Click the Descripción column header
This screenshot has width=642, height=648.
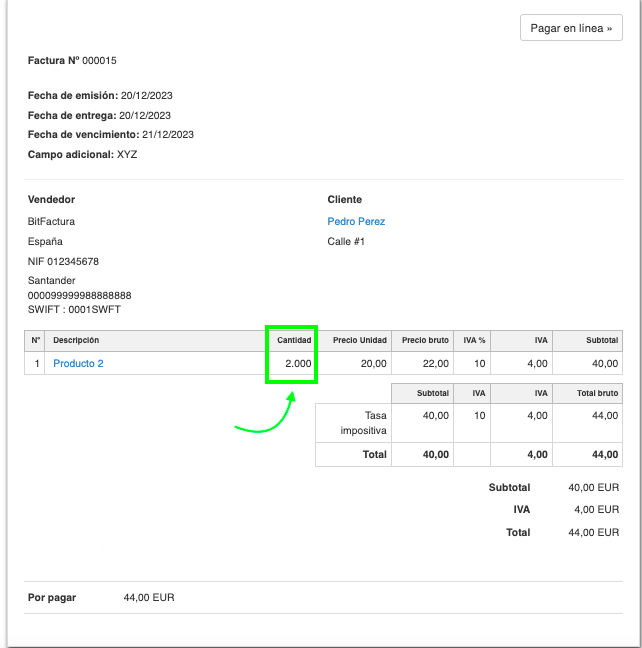pos(76,340)
